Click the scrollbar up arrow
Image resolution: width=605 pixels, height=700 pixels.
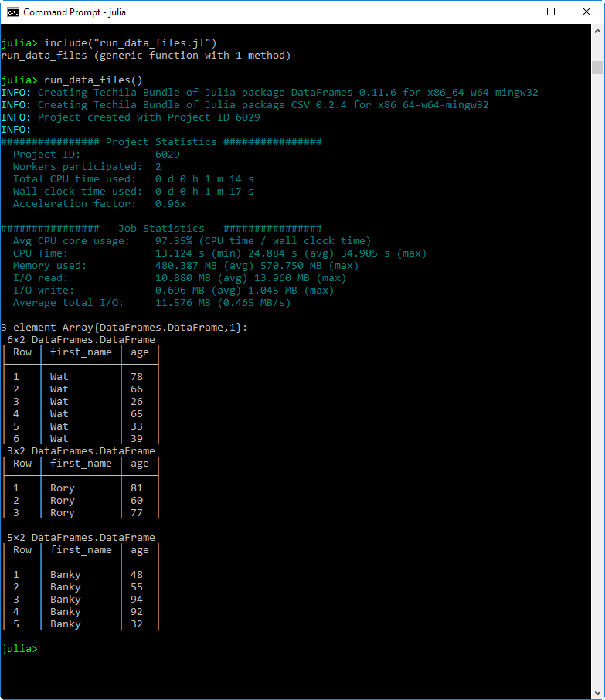[597, 30]
